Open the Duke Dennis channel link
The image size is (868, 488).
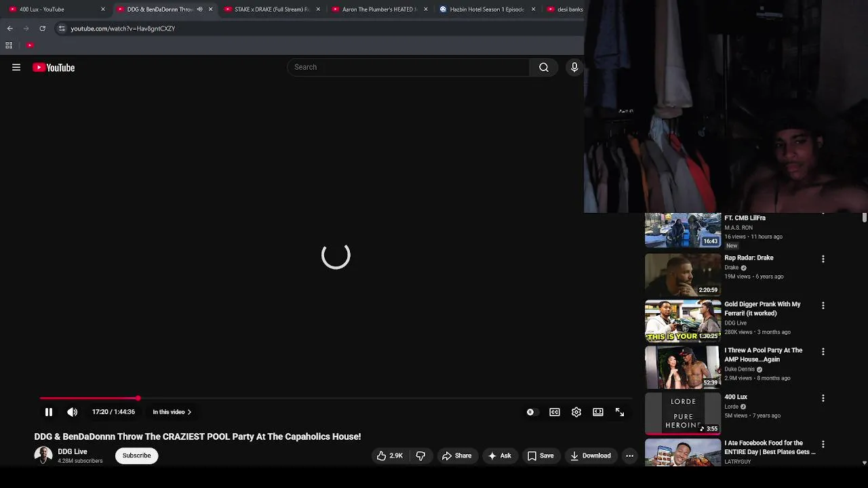[739, 369]
